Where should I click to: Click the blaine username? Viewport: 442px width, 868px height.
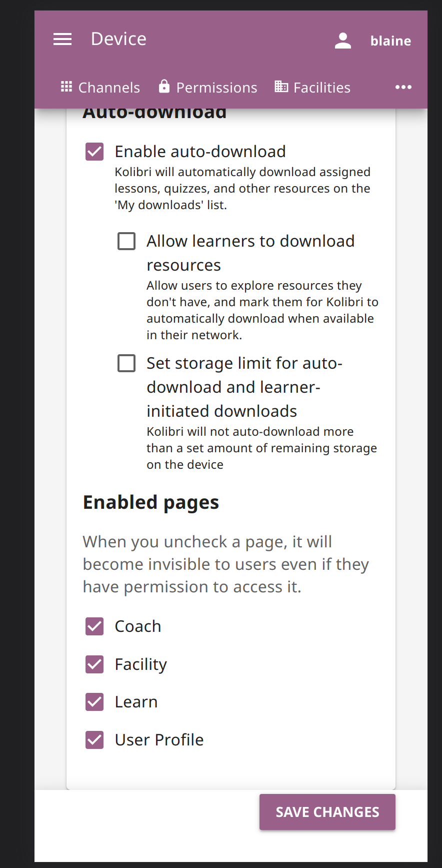coord(390,41)
